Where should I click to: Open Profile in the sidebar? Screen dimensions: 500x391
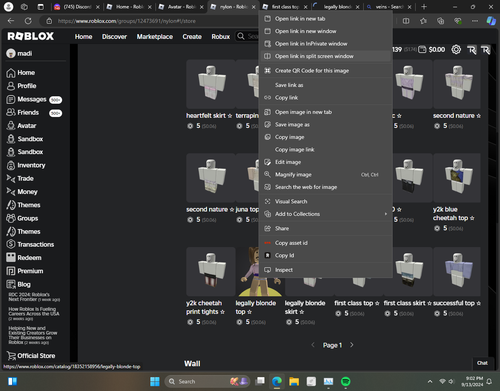pos(21,86)
